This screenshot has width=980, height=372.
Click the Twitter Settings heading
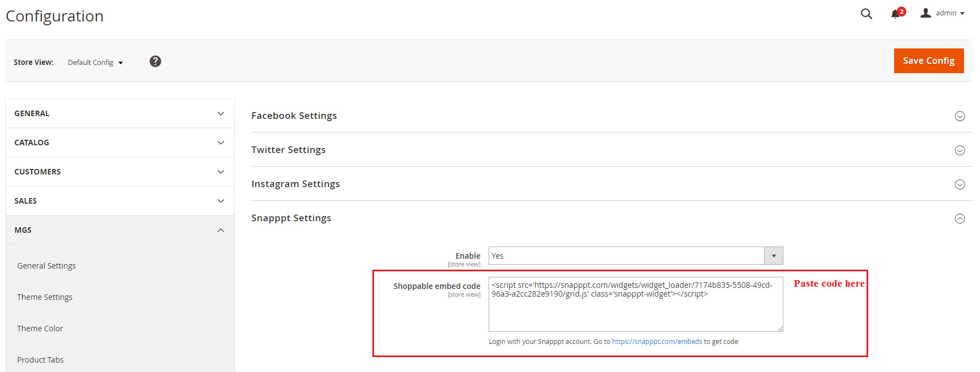289,150
